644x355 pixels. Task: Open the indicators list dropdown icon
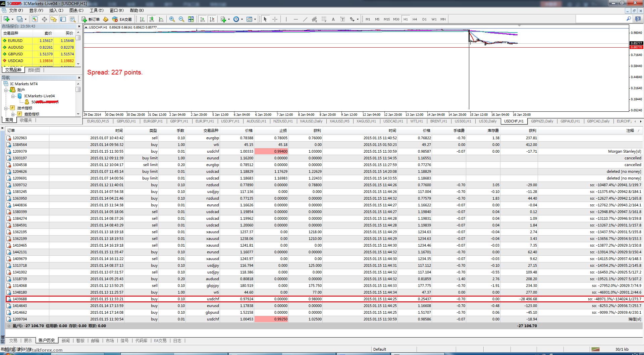pos(225,19)
